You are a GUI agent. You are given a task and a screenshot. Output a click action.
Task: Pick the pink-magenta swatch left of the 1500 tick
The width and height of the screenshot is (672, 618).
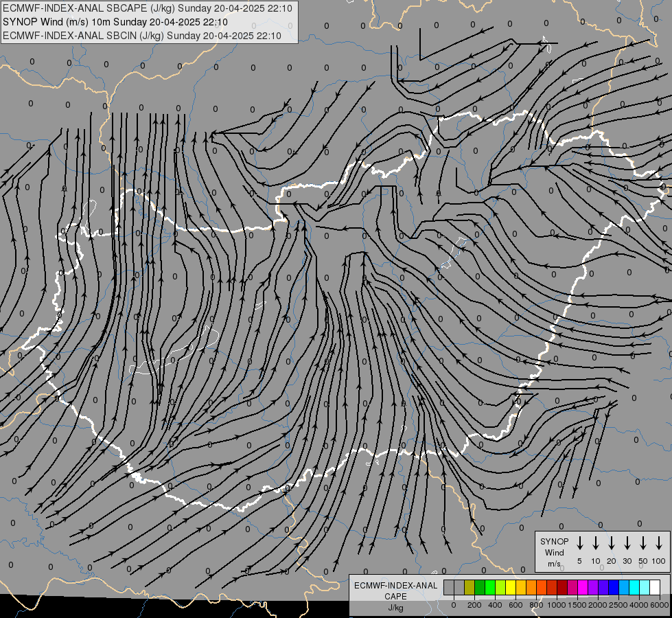(x=572, y=587)
